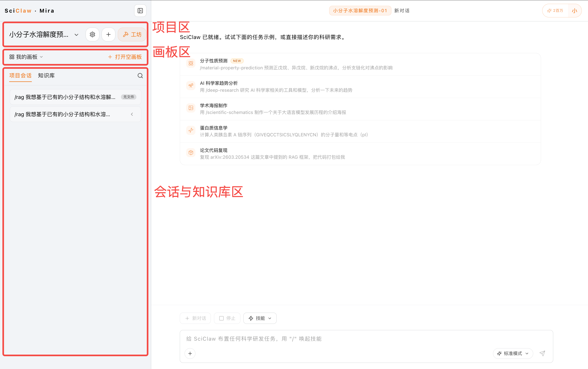Viewport: 588px width, 369px height.
Task: Click the cube icon for 论文代码复现
Action: pyautogui.click(x=191, y=153)
